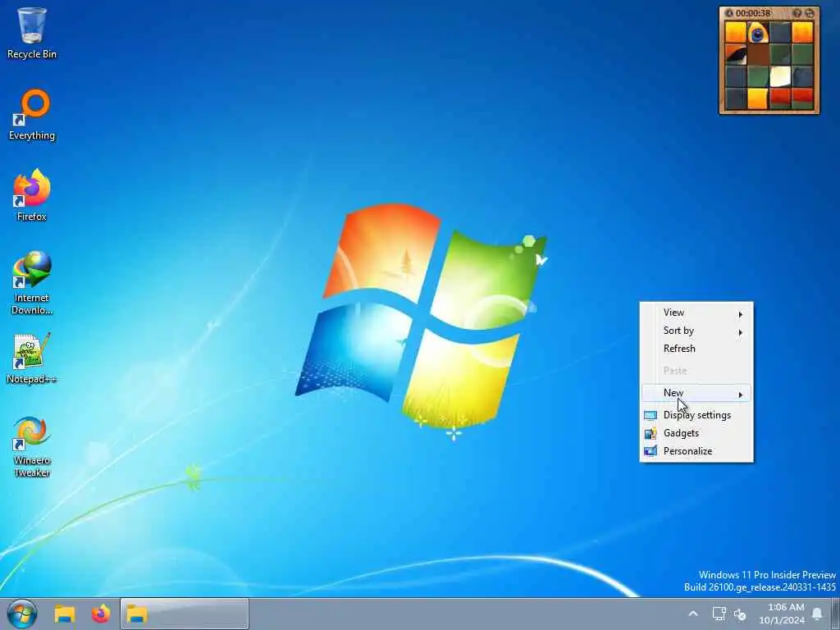Choose Personalize from the context menu
This screenshot has width=840, height=630.
[x=696, y=451]
